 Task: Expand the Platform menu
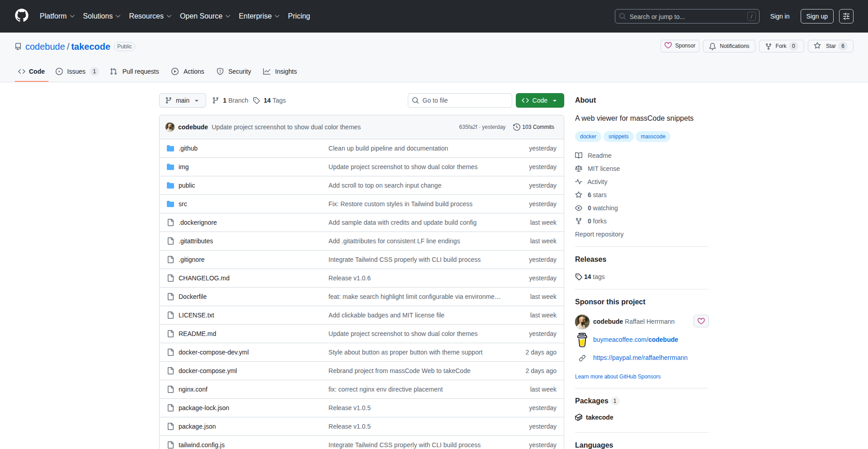coord(57,16)
